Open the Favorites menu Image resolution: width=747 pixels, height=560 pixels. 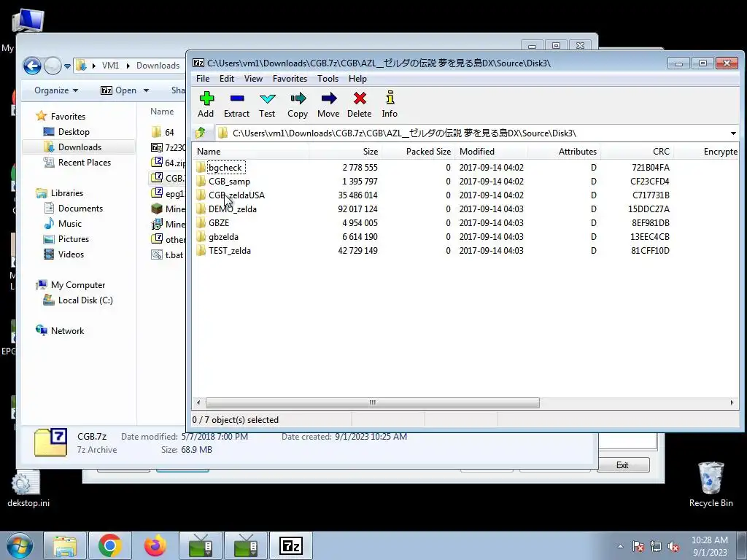(290, 79)
